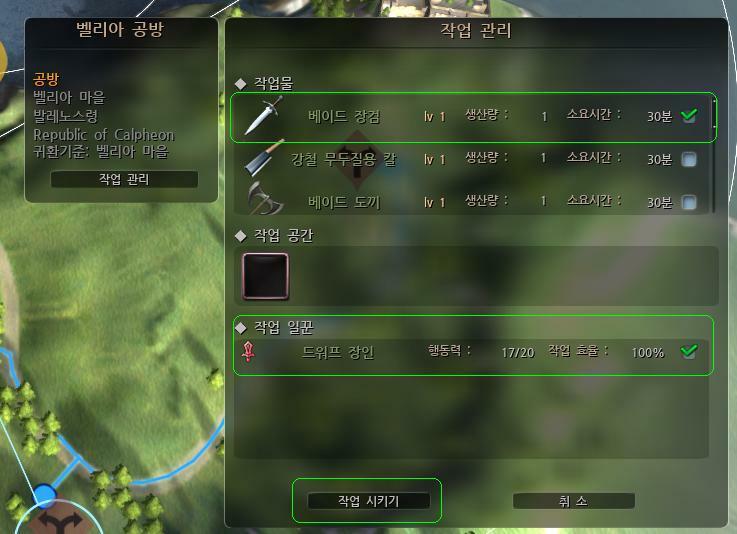
Task: Click diamond bullet next to 작업물
Action: pyautogui.click(x=241, y=84)
